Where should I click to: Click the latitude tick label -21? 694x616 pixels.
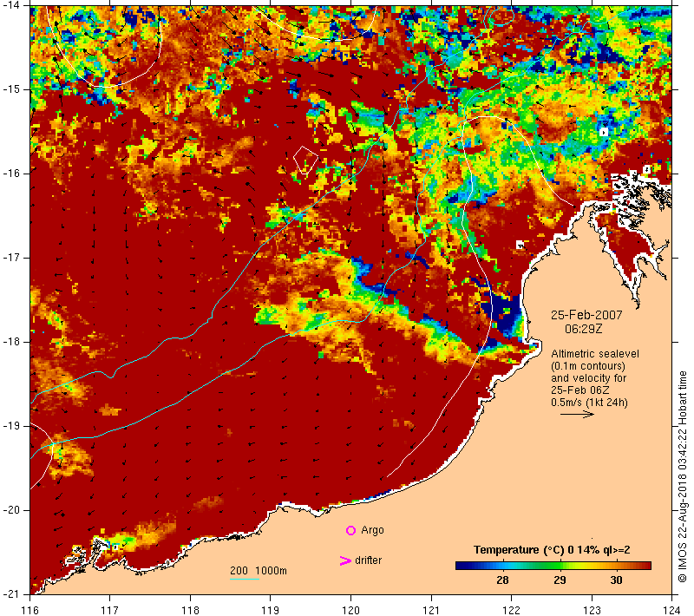pos(11,594)
